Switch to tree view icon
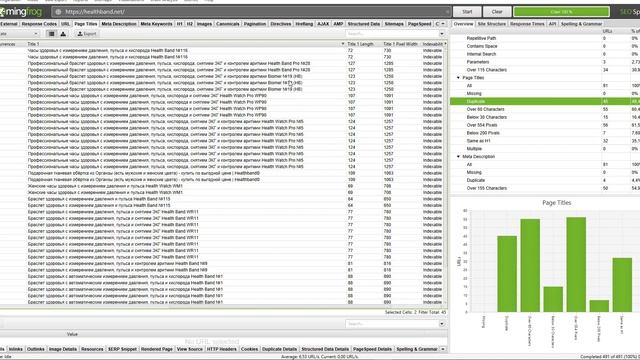Screen dimensions: 640x360 (x=63, y=34)
